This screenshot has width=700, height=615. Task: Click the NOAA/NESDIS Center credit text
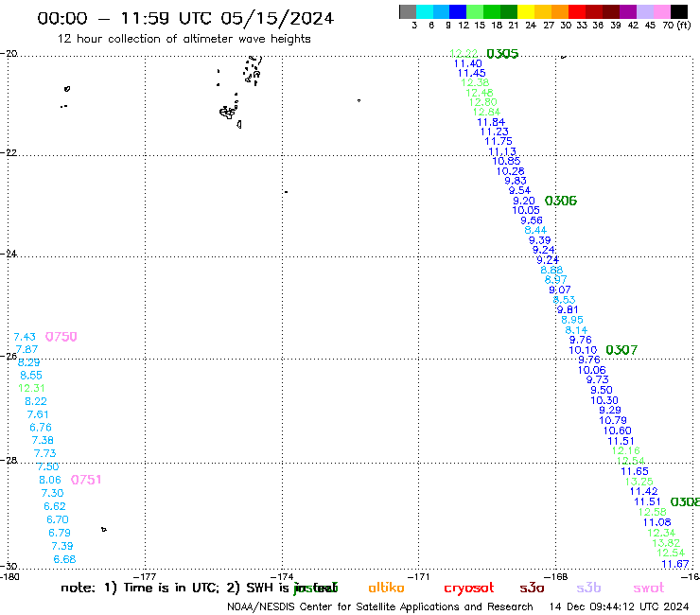(x=380, y=607)
